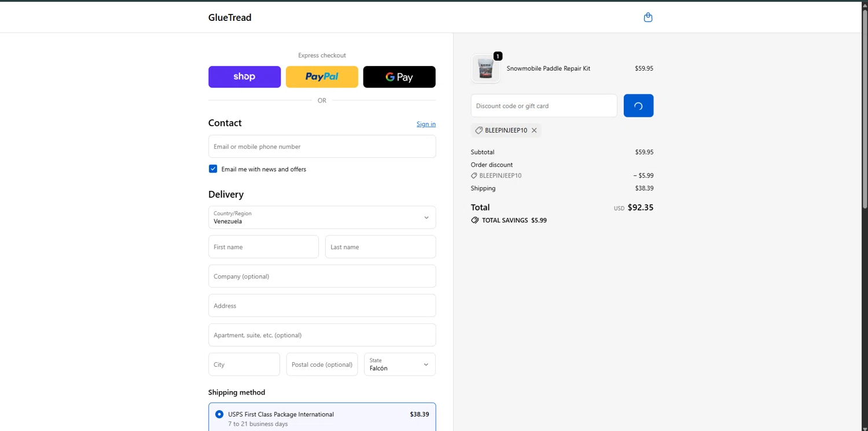Click the $92.35 total amount
The width and height of the screenshot is (868, 431).
[641, 208]
